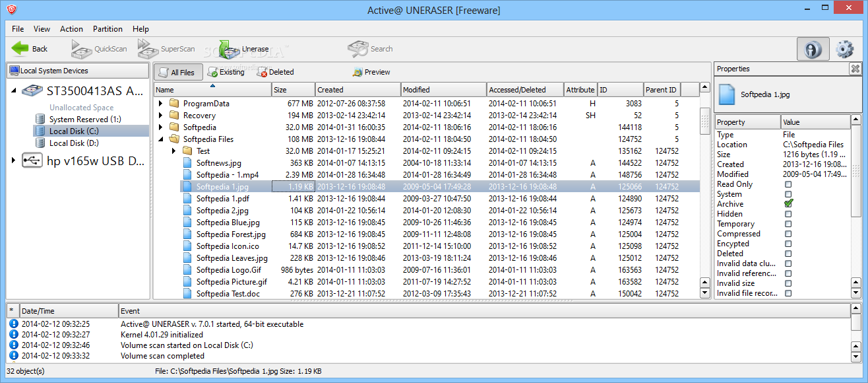Click the Softpedia - 1.mp4 file icon

pyautogui.click(x=188, y=175)
